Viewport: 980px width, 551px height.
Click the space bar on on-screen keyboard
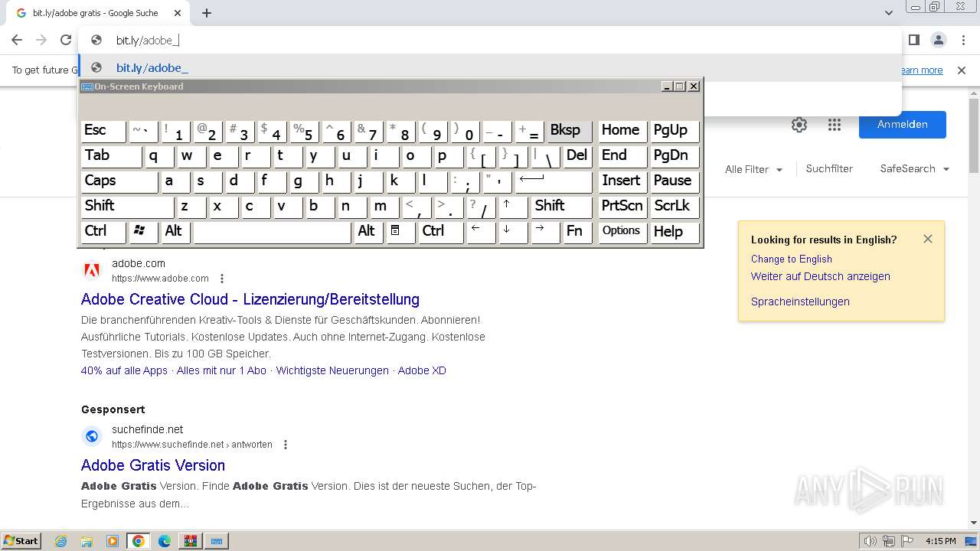coord(272,231)
